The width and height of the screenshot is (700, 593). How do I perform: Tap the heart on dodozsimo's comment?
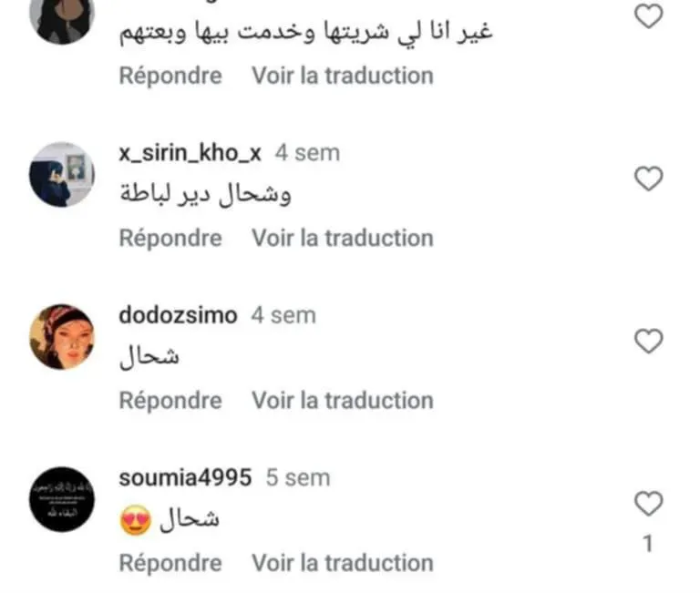coord(648,341)
